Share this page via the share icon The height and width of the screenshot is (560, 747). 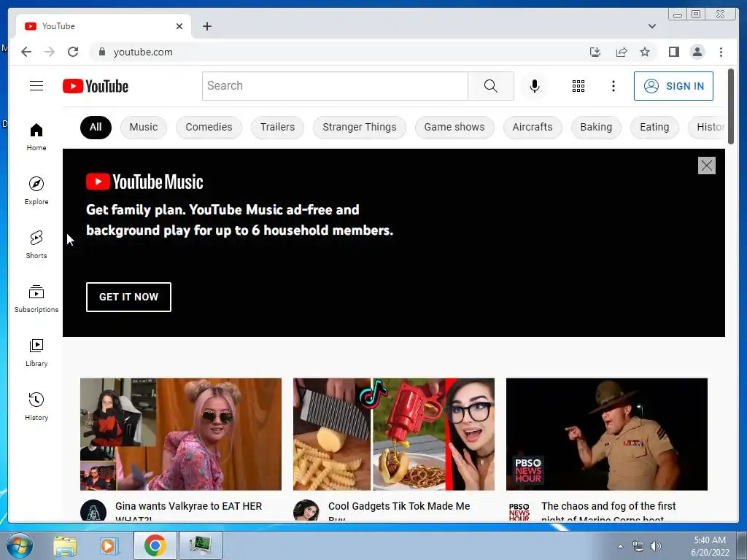(622, 52)
